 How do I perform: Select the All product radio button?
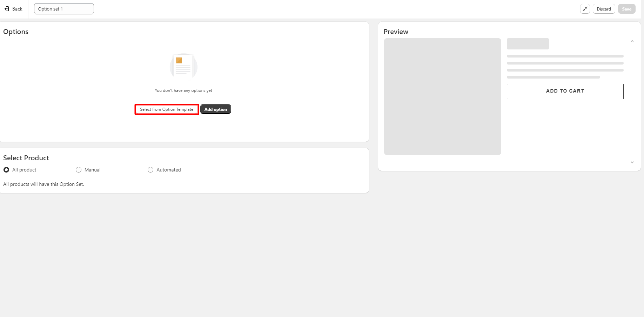tap(6, 170)
